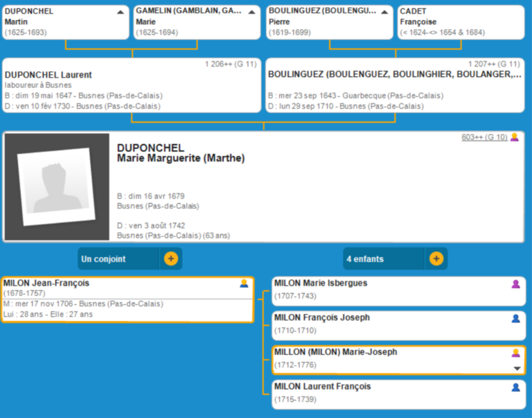Click person icon next to François Joseph
Screen dimensions: 532x418
515,318
